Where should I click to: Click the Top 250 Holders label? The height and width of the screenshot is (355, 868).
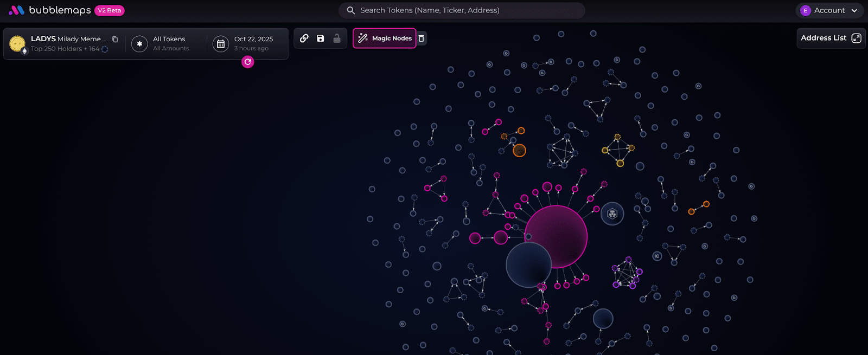[x=65, y=49]
